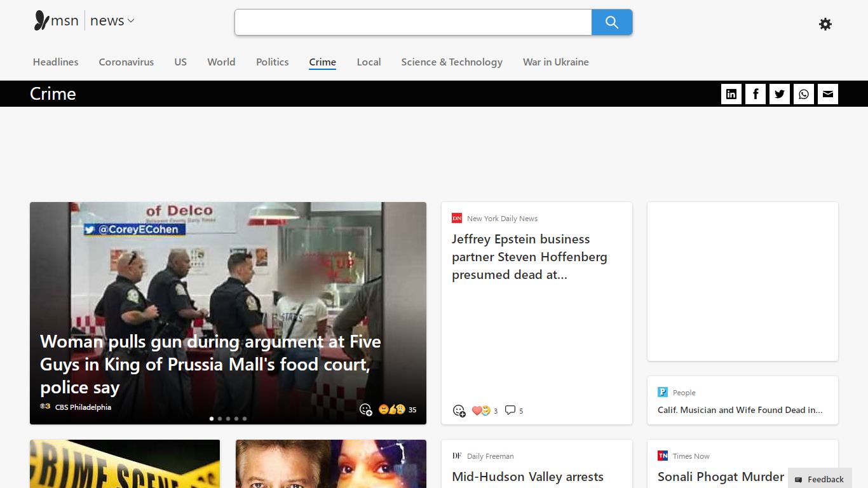Switch to Science & Technology tab

(x=452, y=62)
